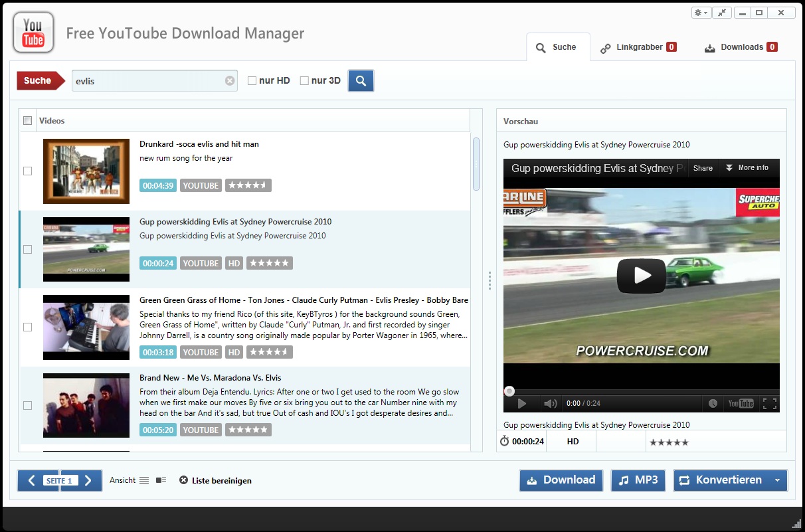
Task: Select the keyboard player thumbnail
Action: pyautogui.click(x=86, y=327)
